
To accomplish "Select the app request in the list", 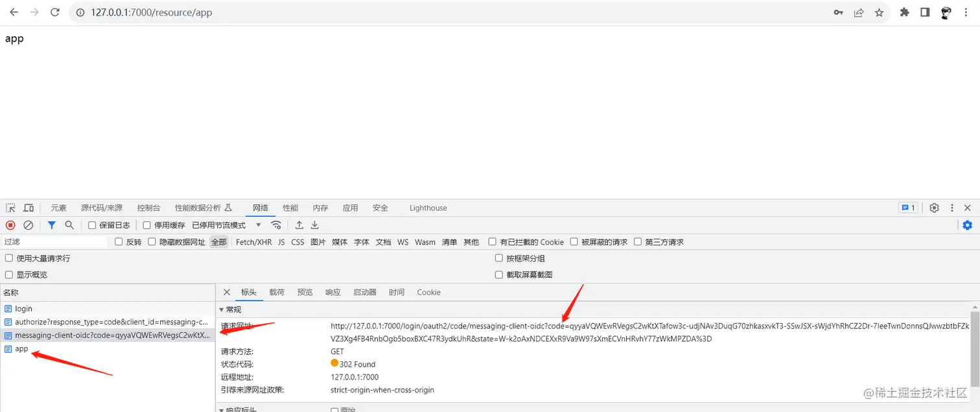I will (x=21, y=348).
